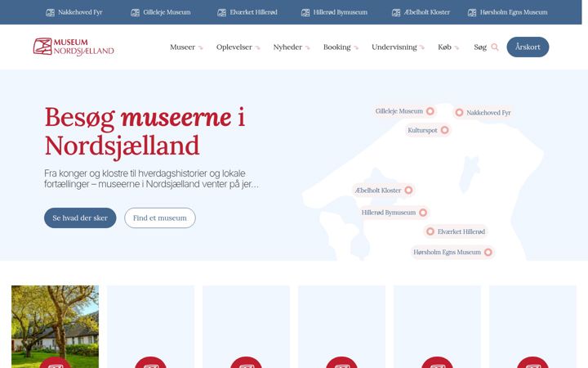
Task: Open the Hørsholm Egns Museum link in top bar
Action: (x=514, y=12)
